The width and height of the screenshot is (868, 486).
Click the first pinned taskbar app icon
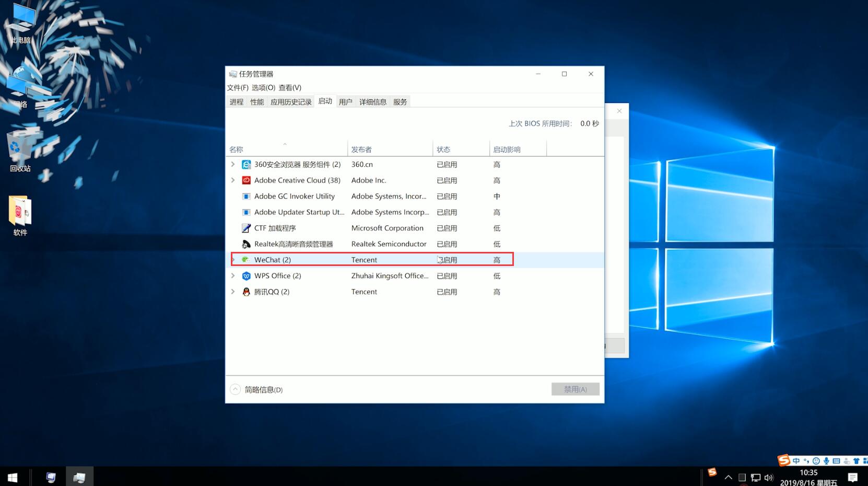tap(51, 477)
